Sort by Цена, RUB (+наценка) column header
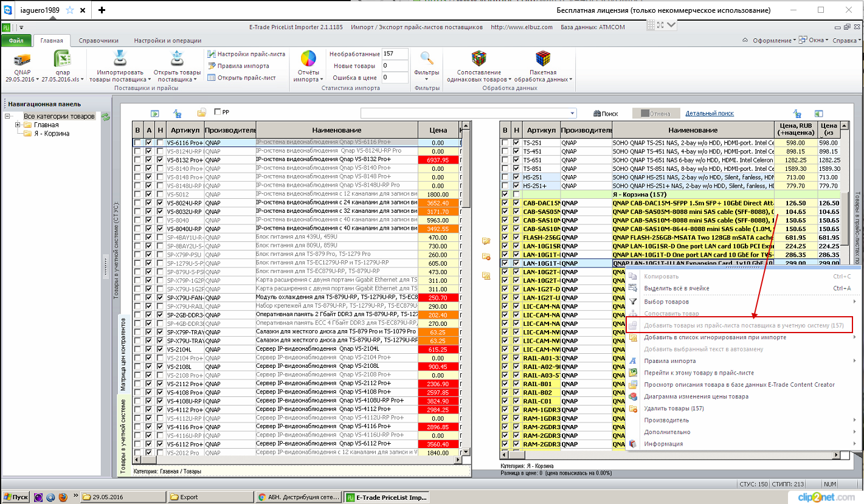 click(796, 129)
